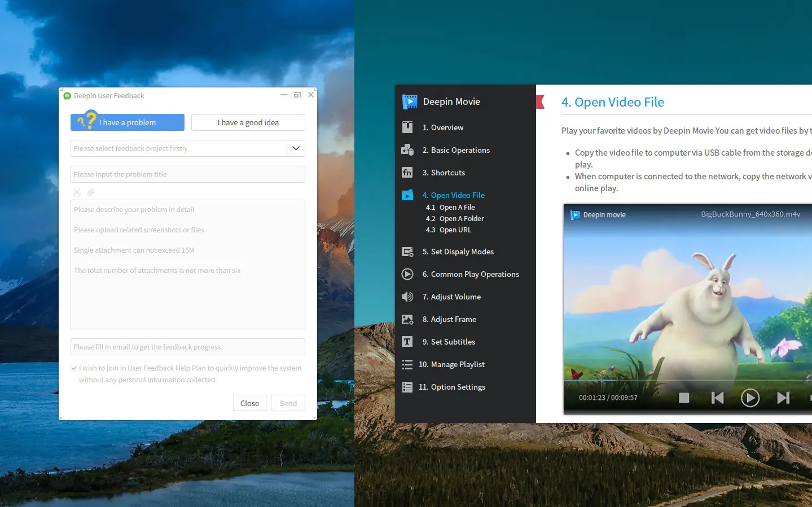Open the feedback project combo box field
812x507 pixels.
click(x=179, y=148)
